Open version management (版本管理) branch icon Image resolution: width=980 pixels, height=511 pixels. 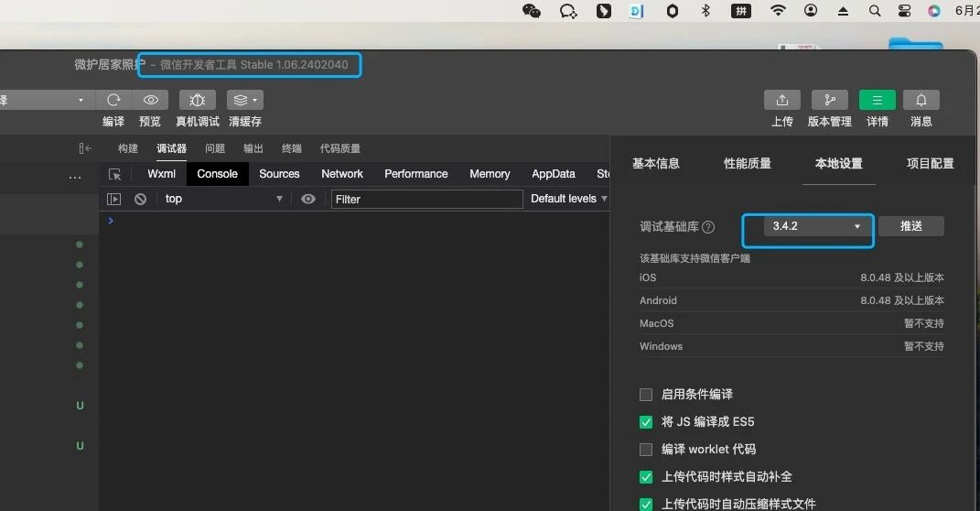(829, 100)
